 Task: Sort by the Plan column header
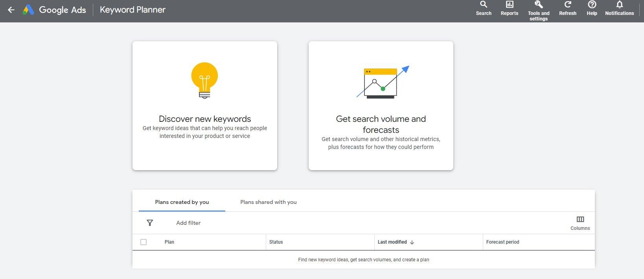coord(169,242)
